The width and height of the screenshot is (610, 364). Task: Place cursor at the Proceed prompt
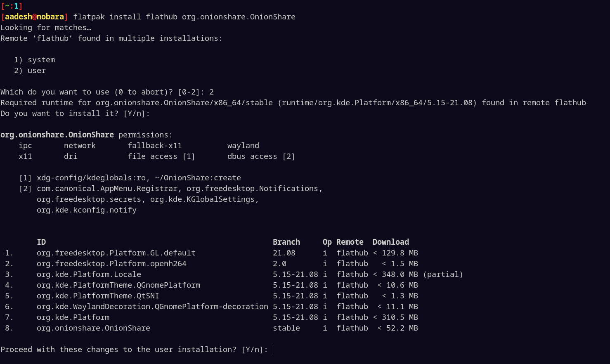273,349
